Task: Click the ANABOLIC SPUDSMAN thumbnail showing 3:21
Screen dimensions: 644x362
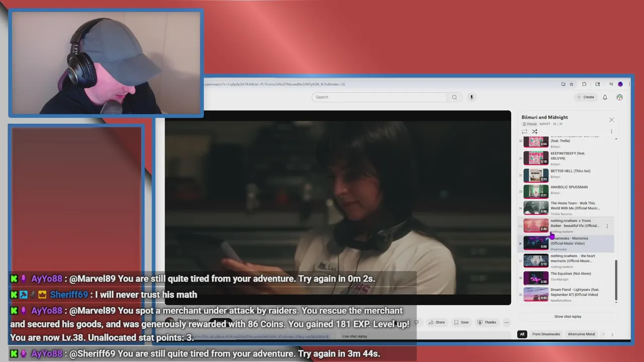Action: (x=536, y=191)
